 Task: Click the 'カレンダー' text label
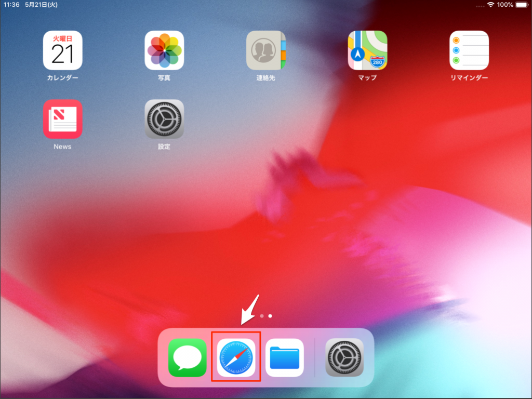click(62, 78)
